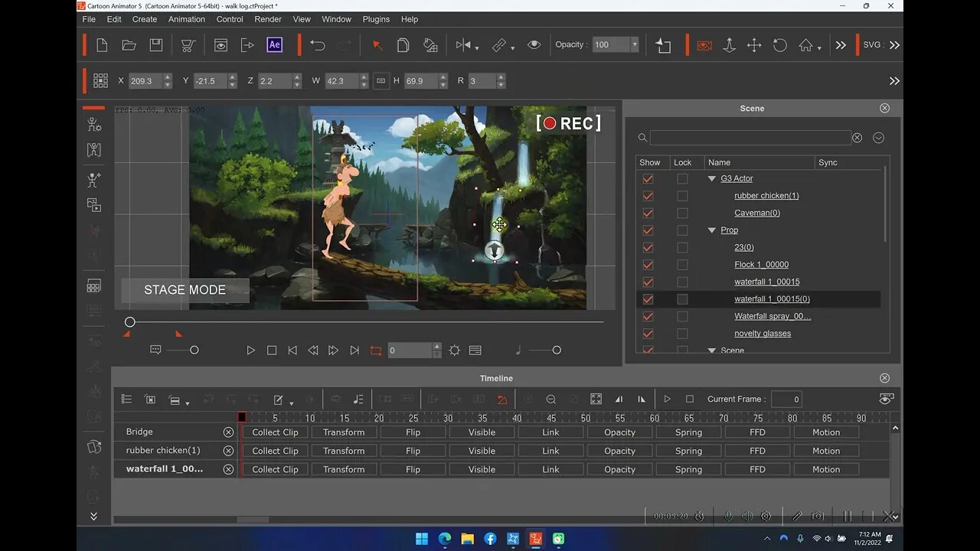The width and height of the screenshot is (980, 551).
Task: Click the eye icon in the top toolbar
Action: tap(534, 45)
